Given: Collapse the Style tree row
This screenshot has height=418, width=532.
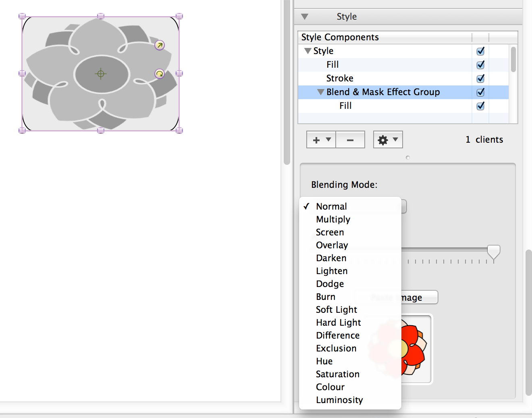Looking at the screenshot, I should click(x=308, y=51).
